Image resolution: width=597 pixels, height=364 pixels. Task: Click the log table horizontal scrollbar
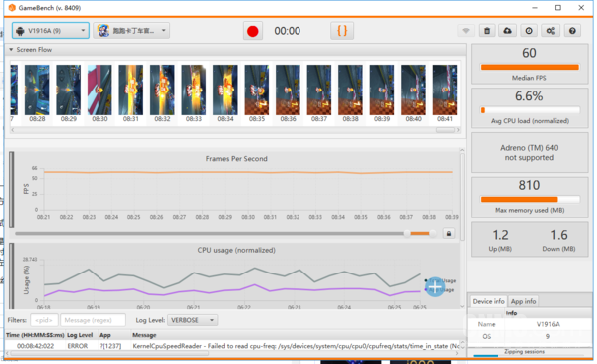(x=109, y=353)
